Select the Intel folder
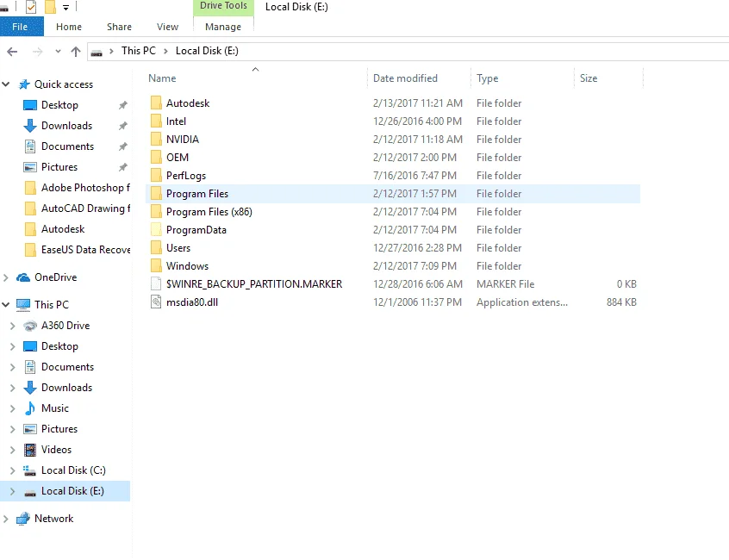This screenshot has width=729, height=560. point(176,121)
